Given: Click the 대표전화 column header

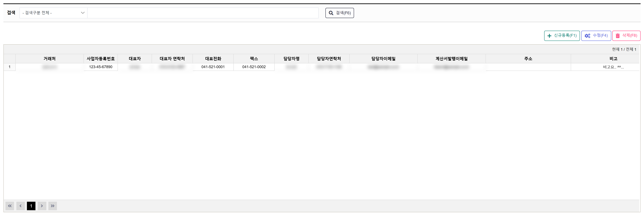Looking at the screenshot, I should [x=213, y=58].
